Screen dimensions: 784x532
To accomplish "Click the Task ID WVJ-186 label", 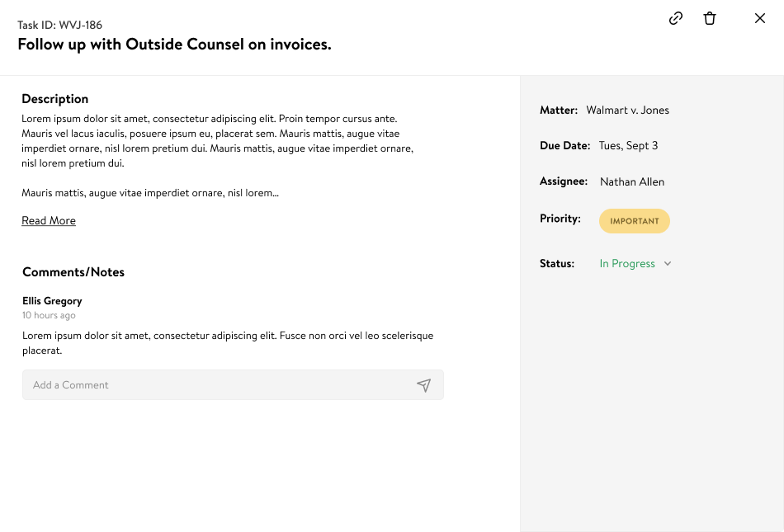I will click(59, 25).
